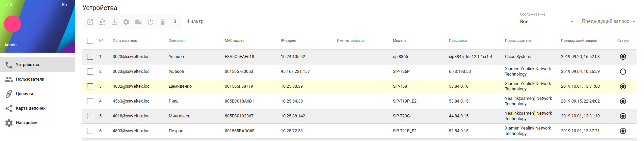This screenshot has width=644, height=141.
Task: Toggle status radio for the SIP-T26P device
Action: coord(623,72)
